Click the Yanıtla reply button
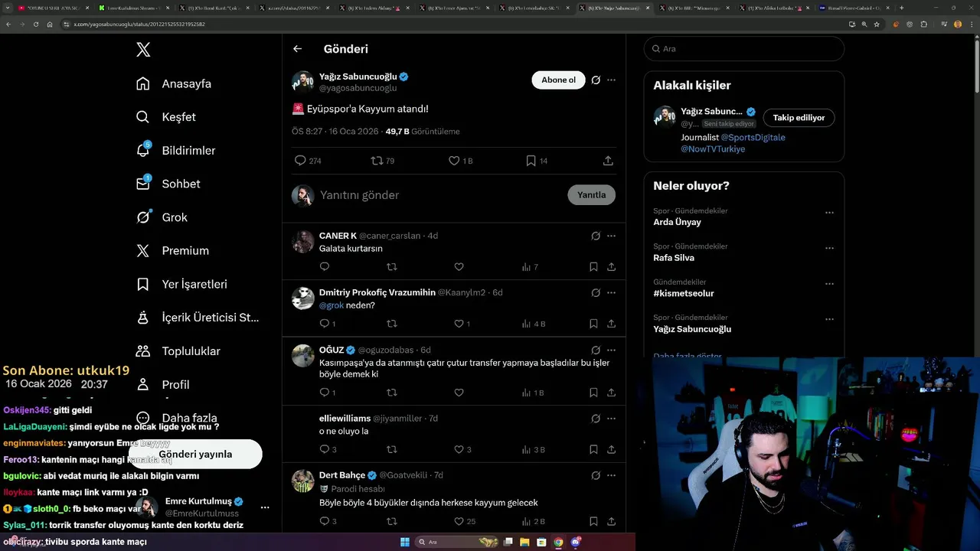 click(x=591, y=195)
